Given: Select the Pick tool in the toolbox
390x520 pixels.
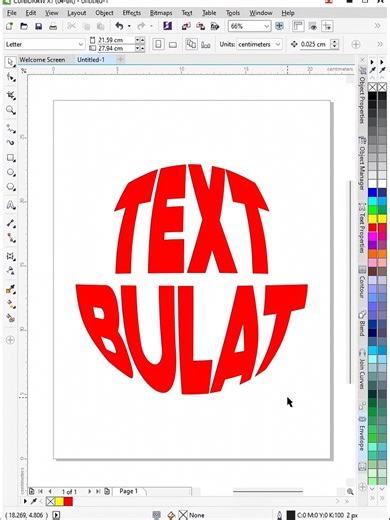Looking at the screenshot, I should point(10,62).
